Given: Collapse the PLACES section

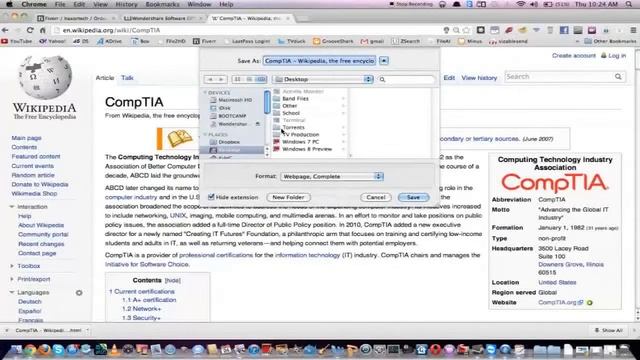Looking at the screenshot, I should [205, 134].
